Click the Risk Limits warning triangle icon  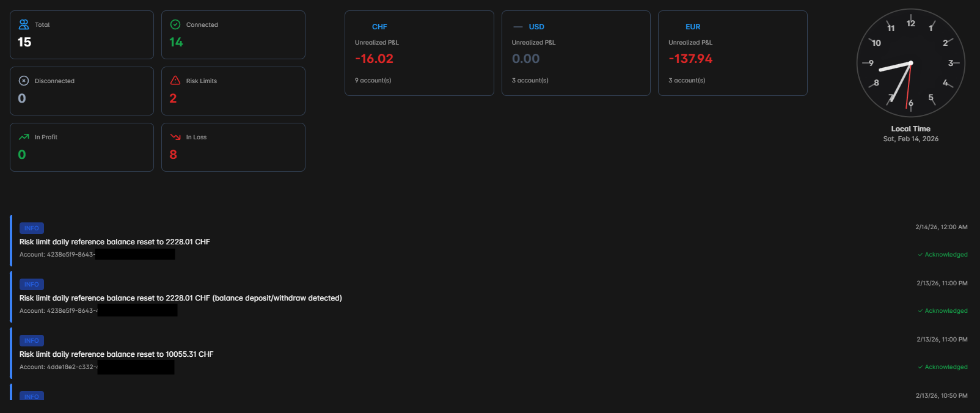tap(175, 81)
